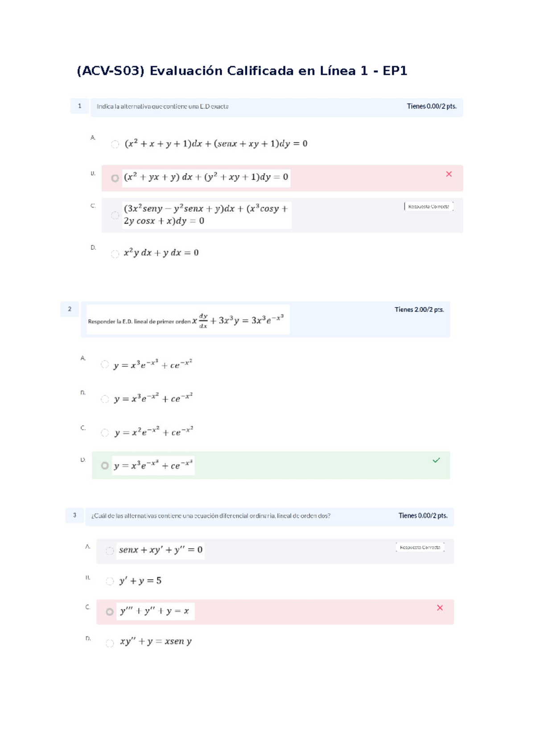Viewport: 535px width, 756px height.
Task: Click the question number 1 badge
Action: 80,106
